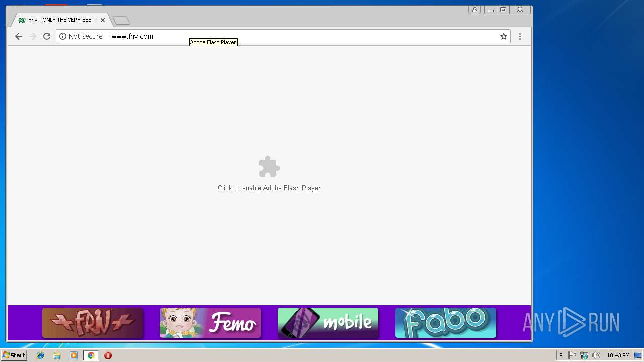644x362 pixels.
Task: Open a new tab
Action: click(121, 20)
